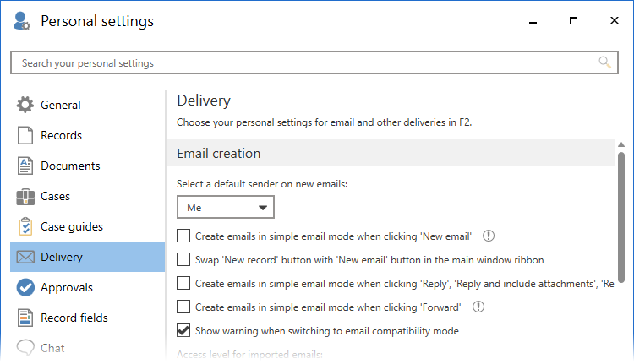Viewport: 634px width, 364px height.
Task: Click the Chat speech bubble icon
Action: tap(25, 348)
